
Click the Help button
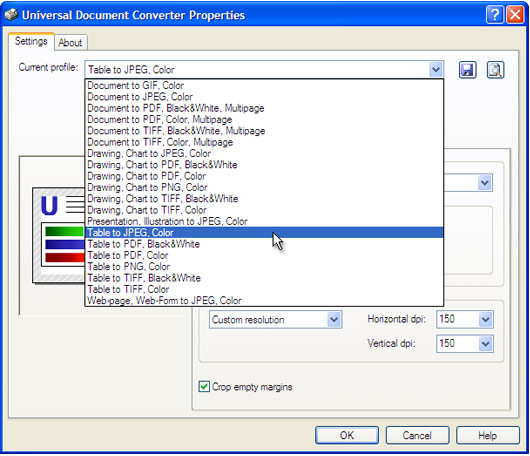pos(487,435)
